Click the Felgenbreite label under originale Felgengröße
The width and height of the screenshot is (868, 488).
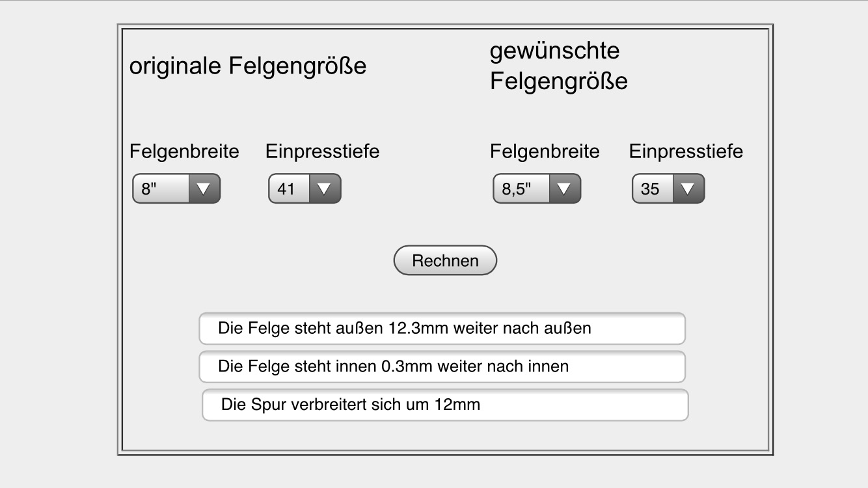click(x=184, y=152)
